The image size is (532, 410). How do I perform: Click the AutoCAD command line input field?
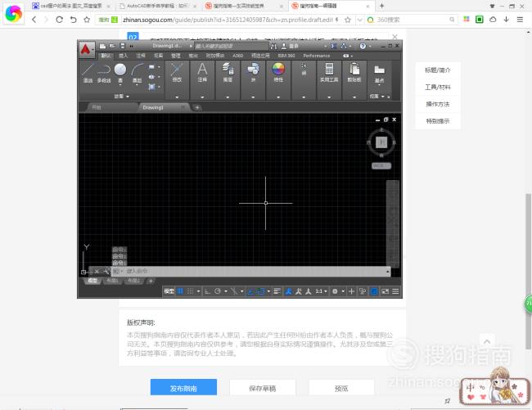pos(251,271)
